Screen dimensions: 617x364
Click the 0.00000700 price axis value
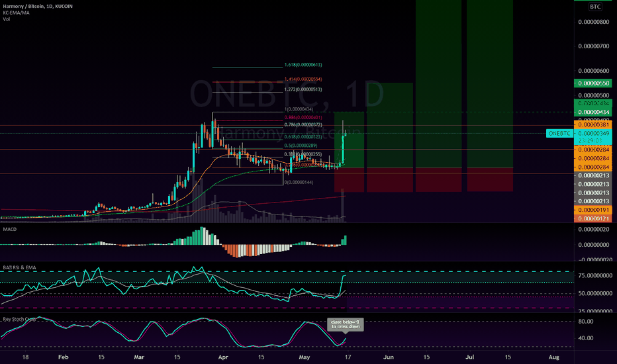[x=593, y=46]
